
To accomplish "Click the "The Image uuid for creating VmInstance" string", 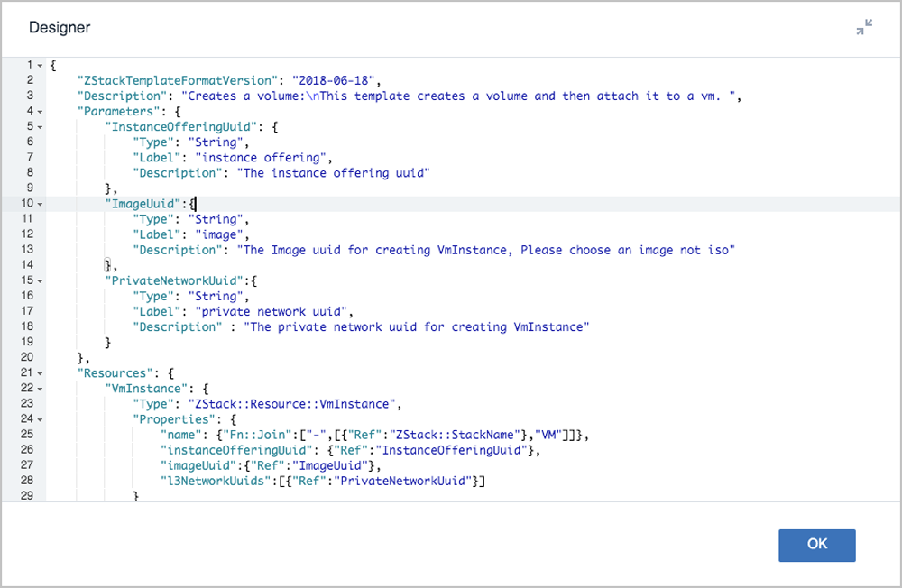I will [486, 251].
